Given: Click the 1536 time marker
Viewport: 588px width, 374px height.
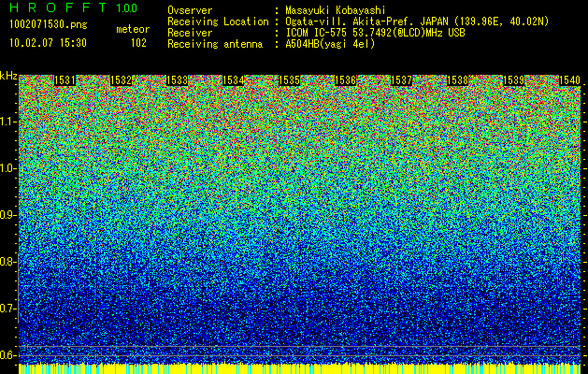Looking at the screenshot, I should point(345,80).
